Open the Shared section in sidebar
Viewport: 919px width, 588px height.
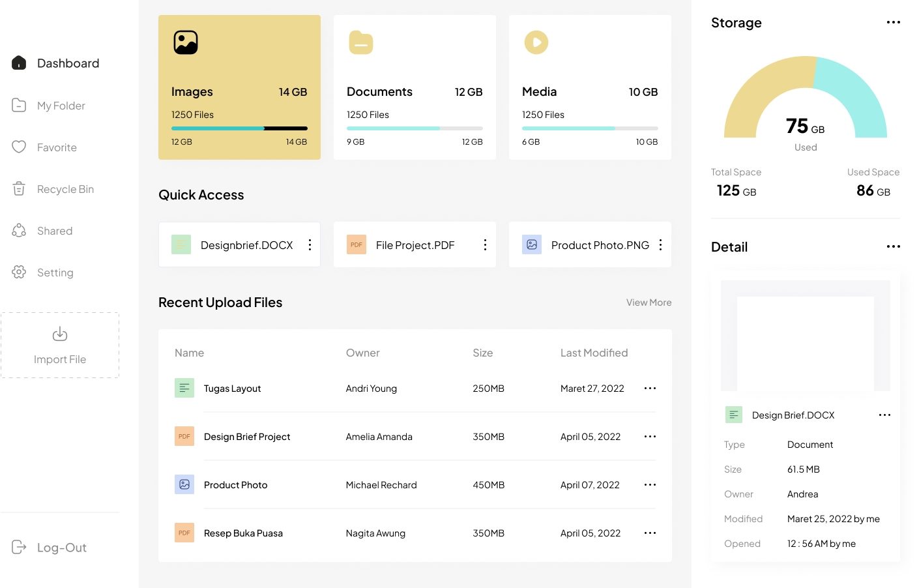point(55,231)
